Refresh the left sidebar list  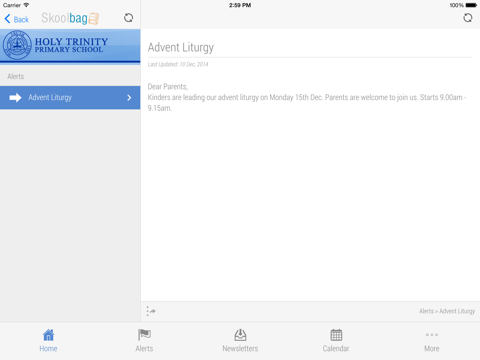click(128, 18)
